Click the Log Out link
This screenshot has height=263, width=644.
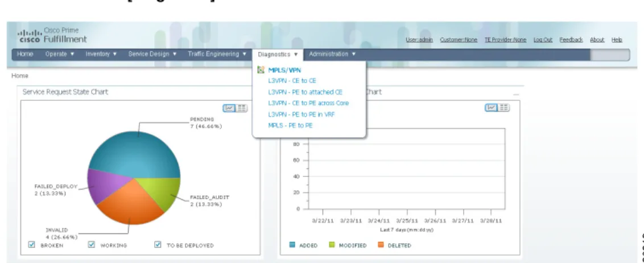click(x=543, y=40)
